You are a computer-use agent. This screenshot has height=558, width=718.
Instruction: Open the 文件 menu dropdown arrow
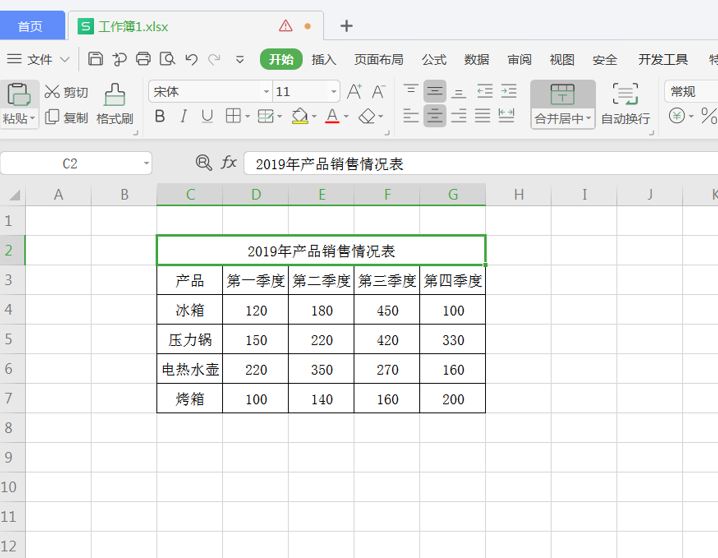tap(65, 60)
